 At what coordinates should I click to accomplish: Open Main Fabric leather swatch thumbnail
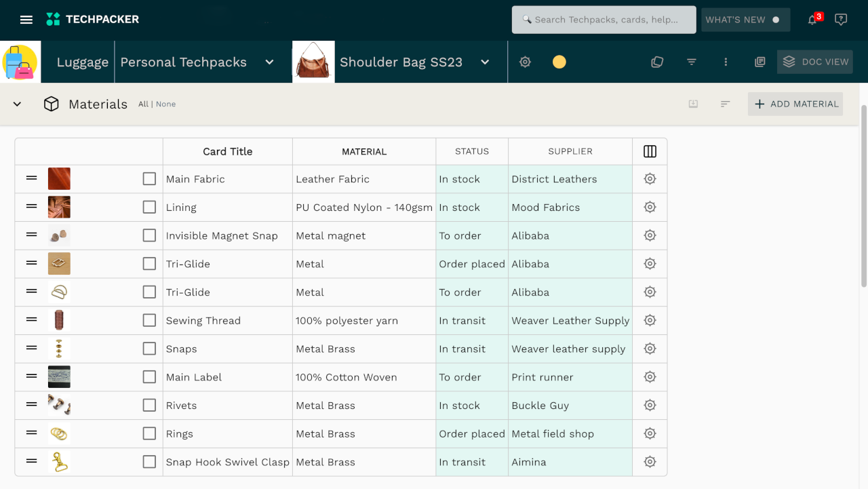[59, 179]
